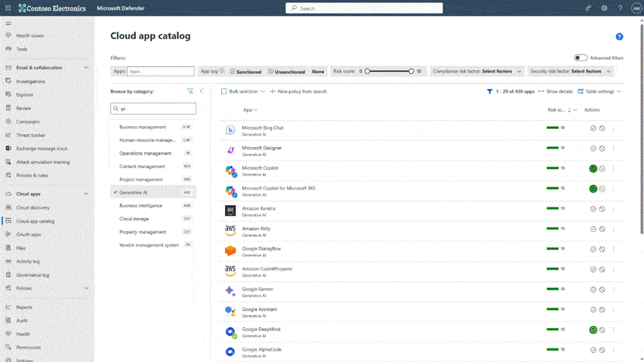Open App column header dropdown
The width and height of the screenshot is (644, 362).
coord(250,109)
